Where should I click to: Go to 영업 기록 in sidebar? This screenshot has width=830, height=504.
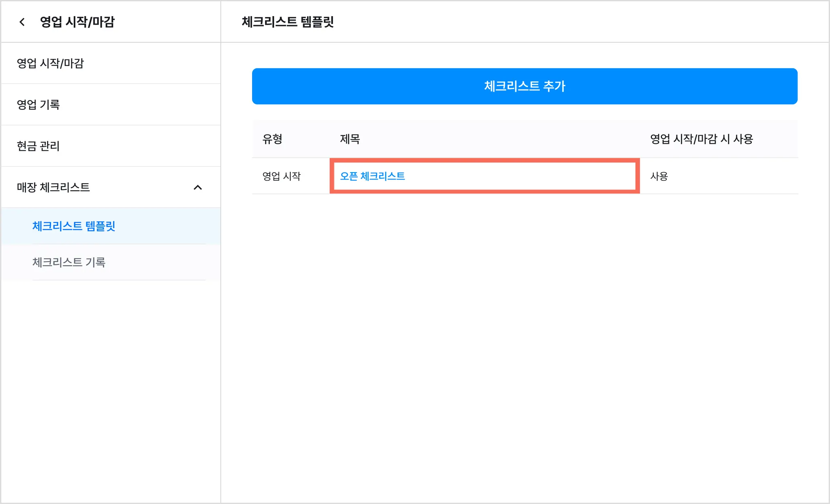[38, 105]
